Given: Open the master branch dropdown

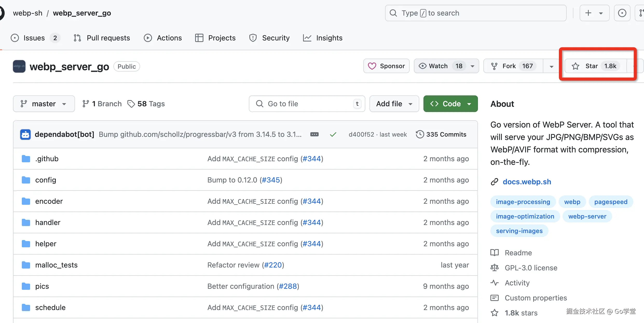Looking at the screenshot, I should (44, 104).
